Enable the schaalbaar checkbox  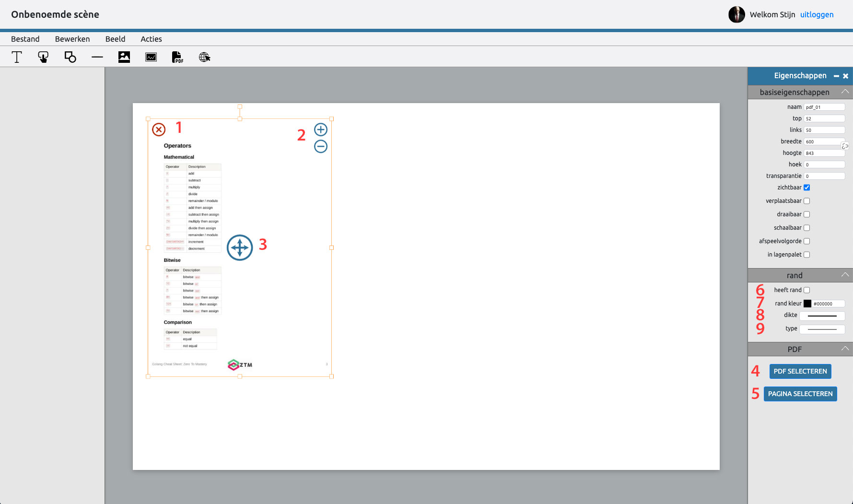(x=807, y=228)
